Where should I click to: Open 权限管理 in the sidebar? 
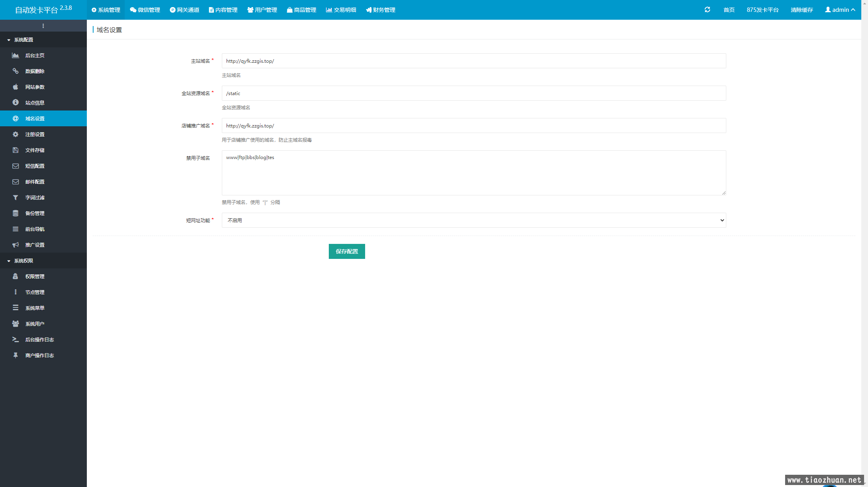pyautogui.click(x=43, y=276)
